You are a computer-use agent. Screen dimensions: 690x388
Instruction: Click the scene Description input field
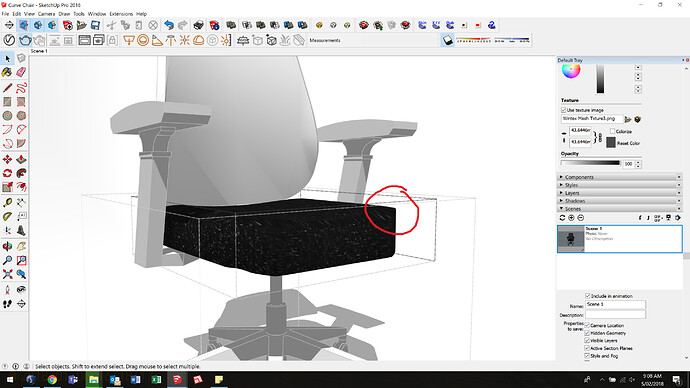(x=616, y=315)
